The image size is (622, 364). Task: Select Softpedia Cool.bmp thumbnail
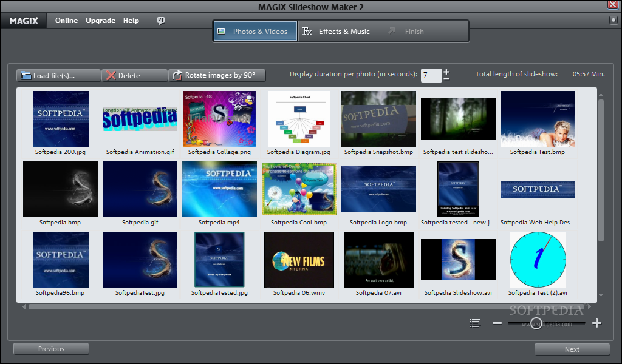(299, 189)
